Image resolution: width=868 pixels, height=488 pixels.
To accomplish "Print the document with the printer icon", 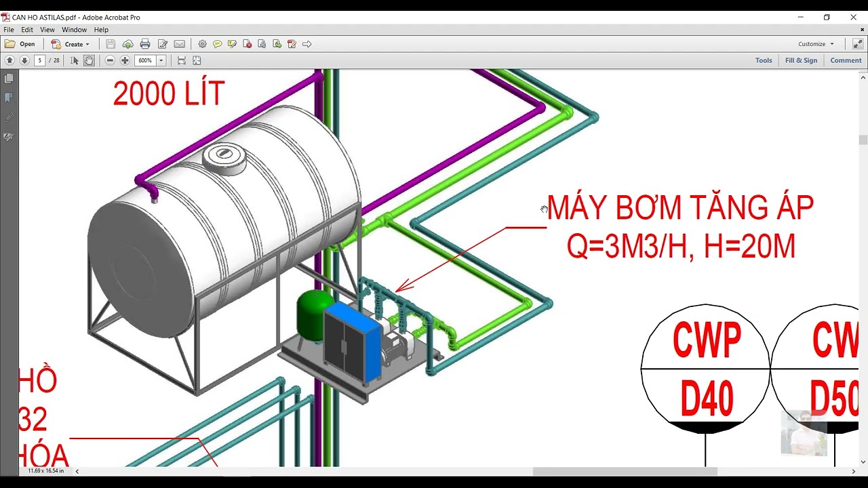I will click(x=145, y=44).
